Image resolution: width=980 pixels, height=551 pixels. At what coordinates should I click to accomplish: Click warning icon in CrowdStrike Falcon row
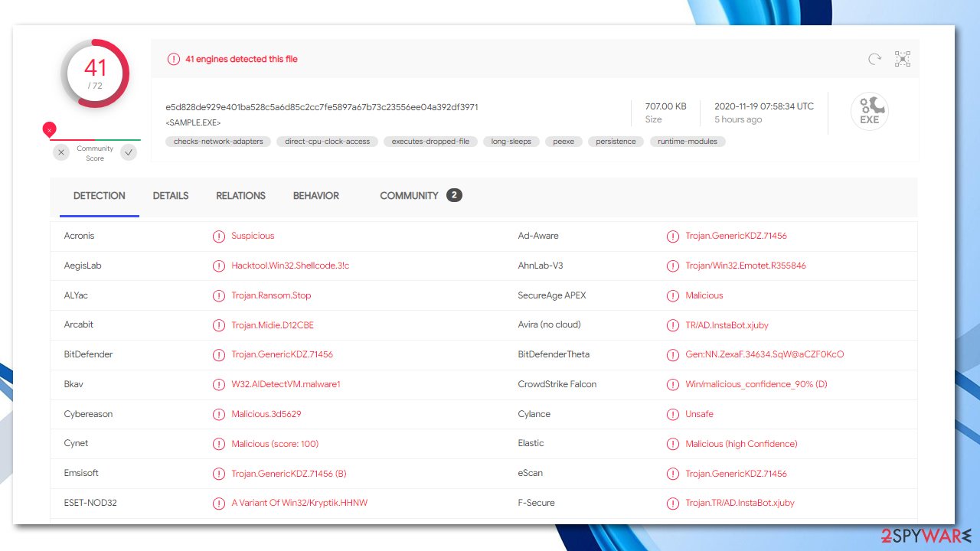click(673, 384)
